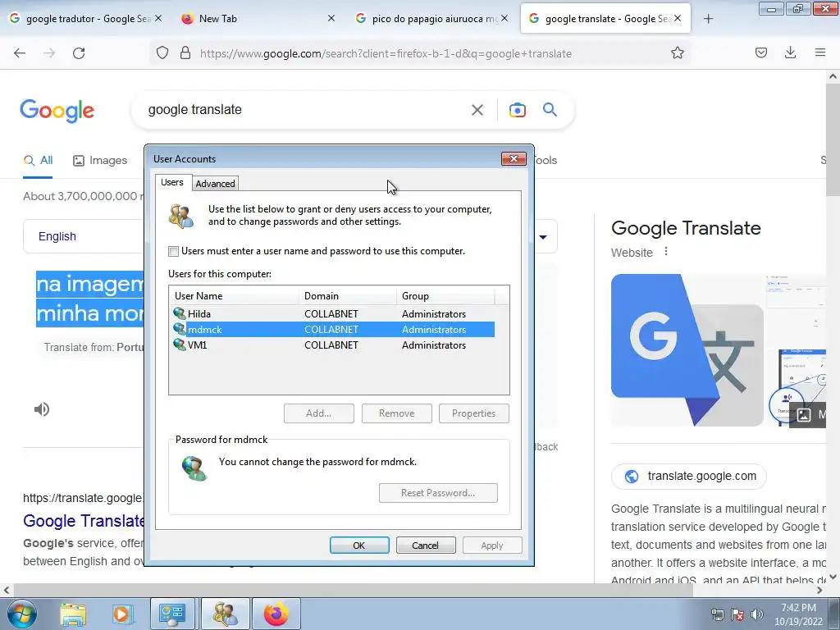Select the All search tab
The height and width of the screenshot is (630, 840).
click(38, 160)
